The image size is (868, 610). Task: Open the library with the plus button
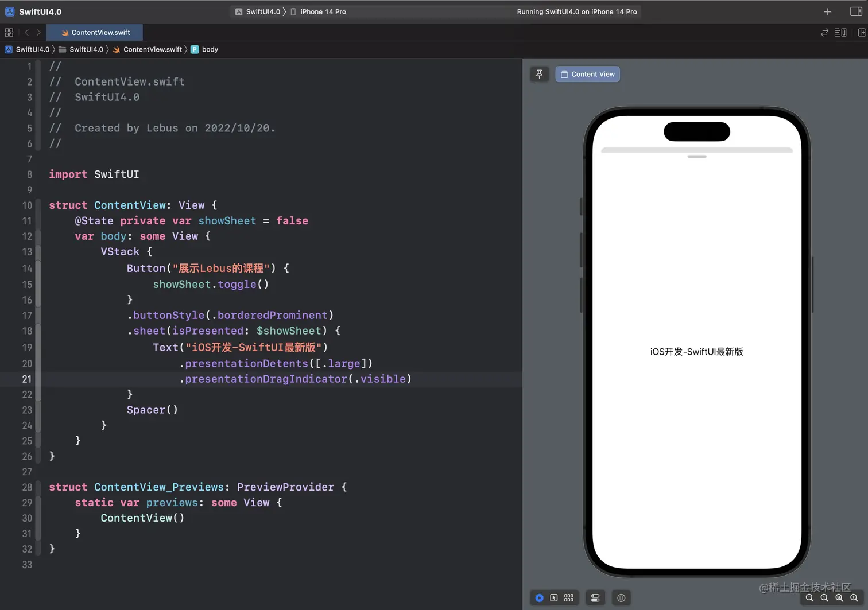point(827,11)
